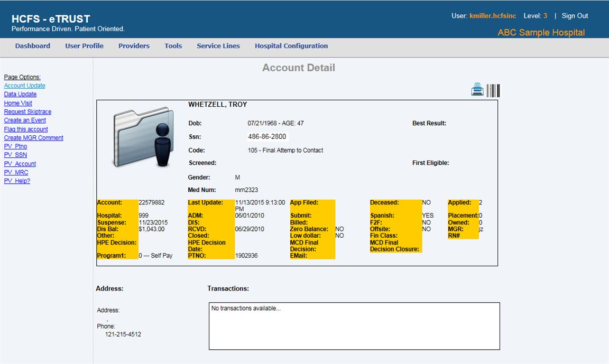This screenshot has width=609, height=364.
Task: Open the Account Update page option
Action: click(x=25, y=86)
